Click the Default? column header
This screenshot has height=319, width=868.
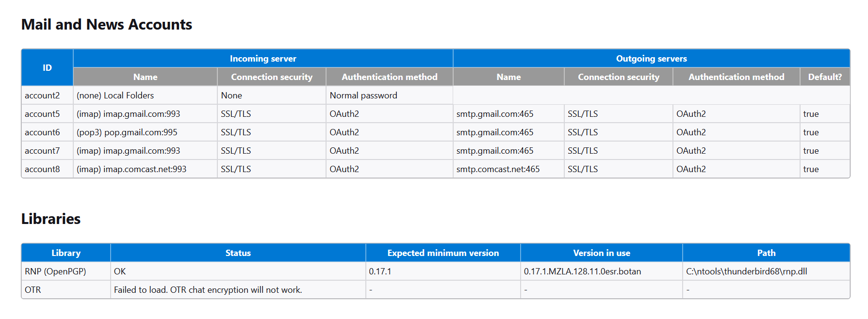pos(824,77)
